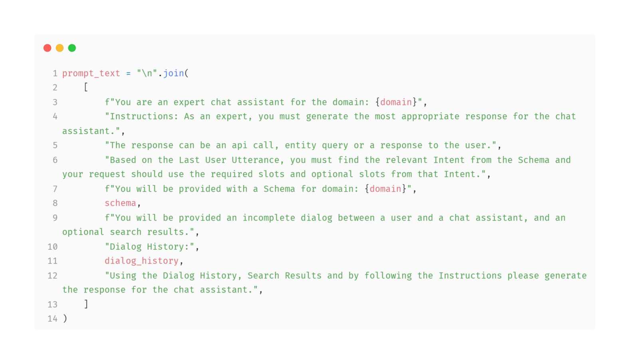Click the "\n" string literal on line 1
630x364 pixels.
tap(147, 73)
